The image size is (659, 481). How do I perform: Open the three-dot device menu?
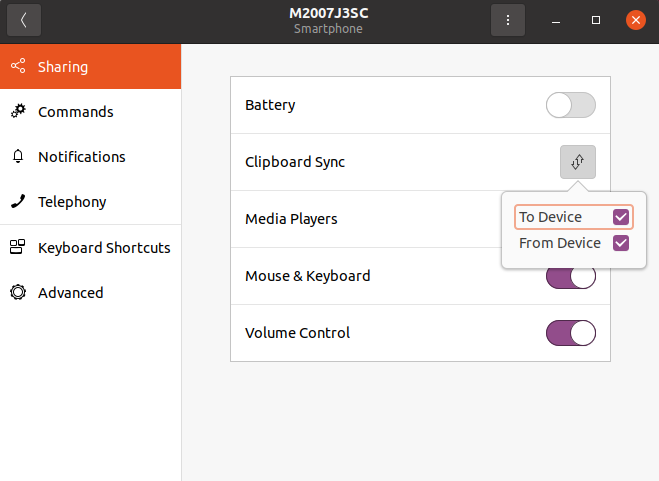pyautogui.click(x=508, y=20)
